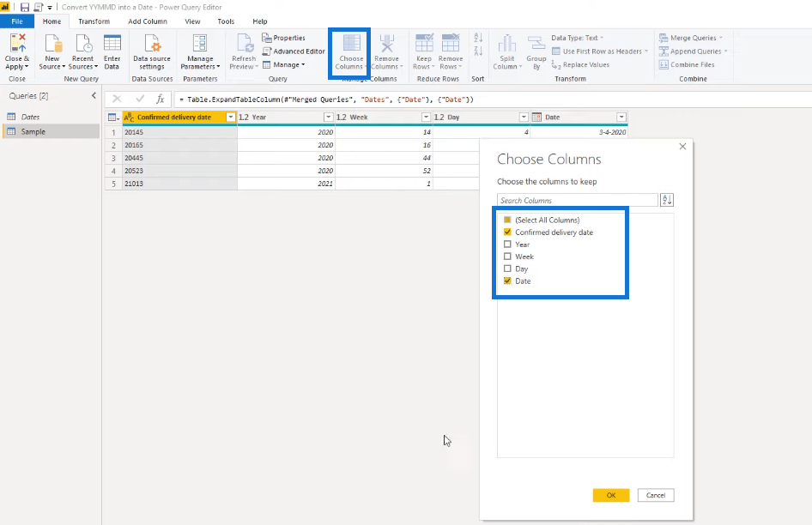
Task: Click the Remove Rows icon
Action: [451, 44]
